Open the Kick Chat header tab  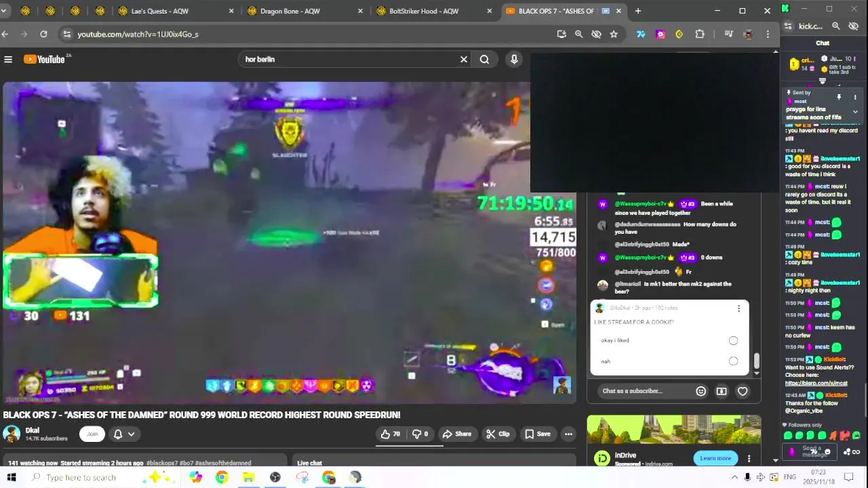click(823, 43)
